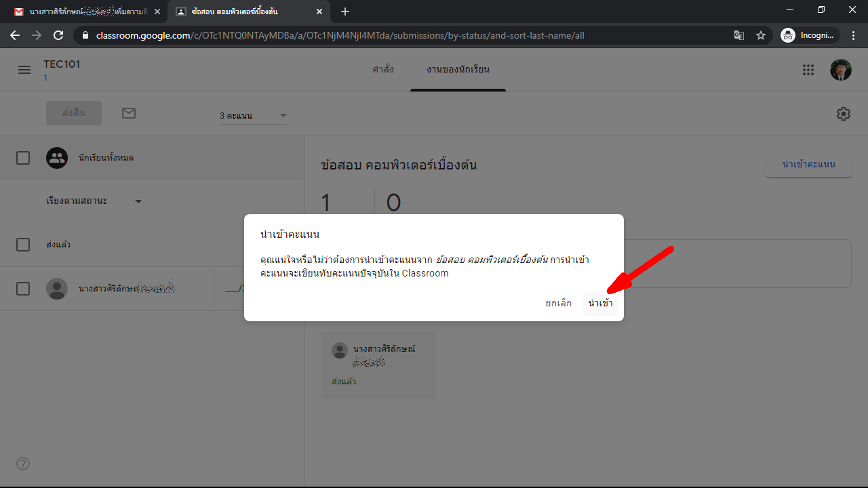Open the Google apps grid
The height and width of the screenshot is (488, 868).
tap(808, 70)
